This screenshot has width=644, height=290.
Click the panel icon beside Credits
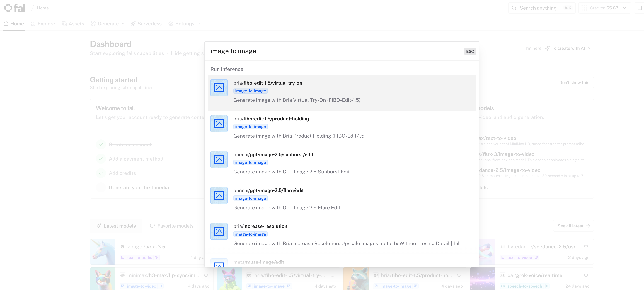[x=640, y=8]
